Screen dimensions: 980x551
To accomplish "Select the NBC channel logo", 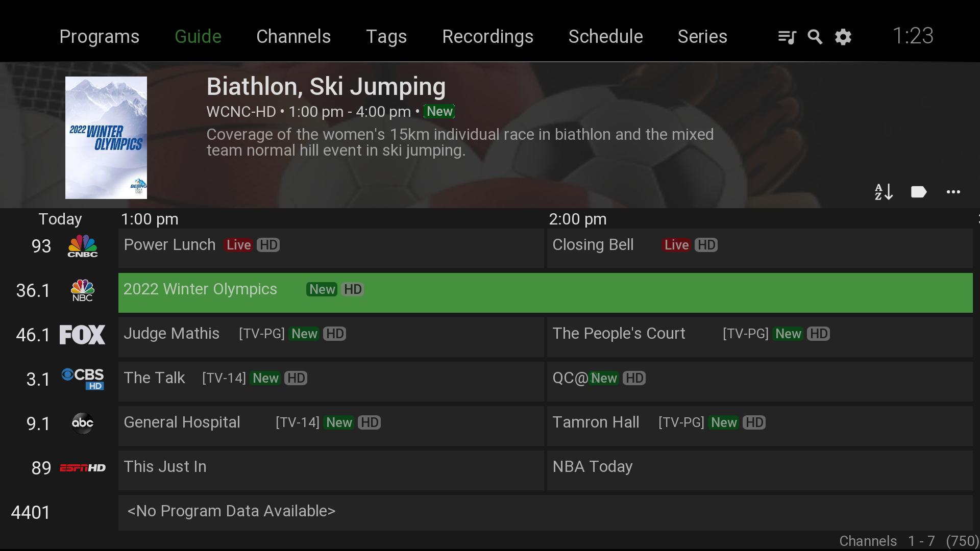I will pos(83,290).
